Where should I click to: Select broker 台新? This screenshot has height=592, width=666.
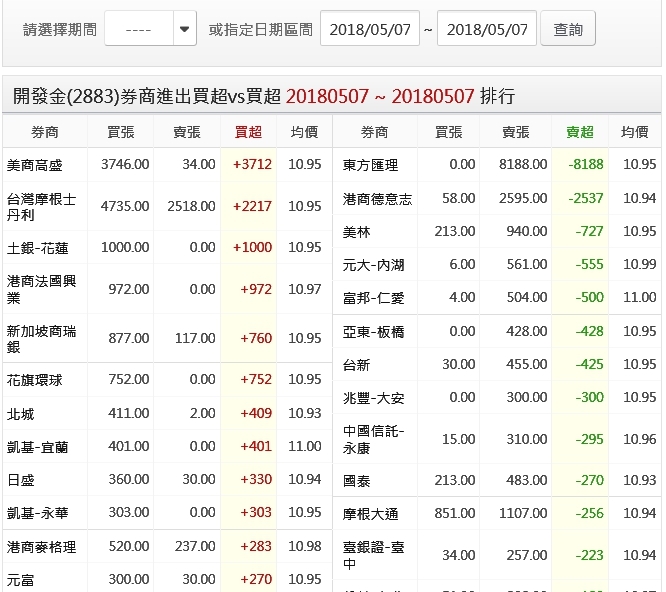(x=356, y=365)
